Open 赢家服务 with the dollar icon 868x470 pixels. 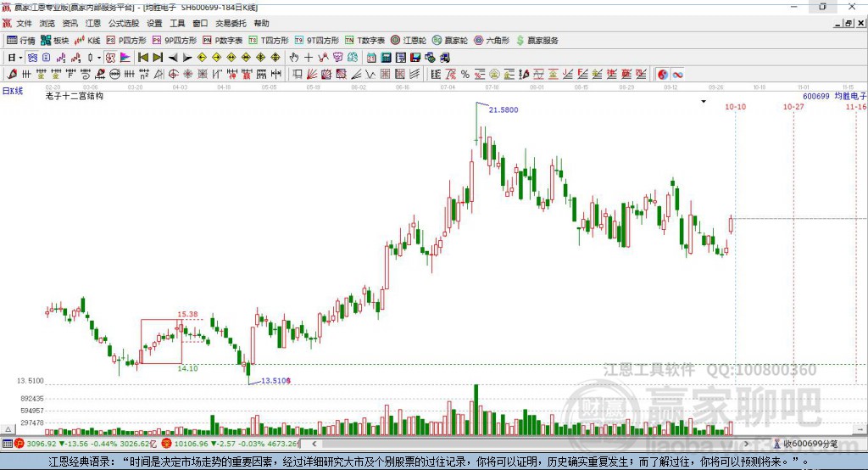[x=537, y=41]
